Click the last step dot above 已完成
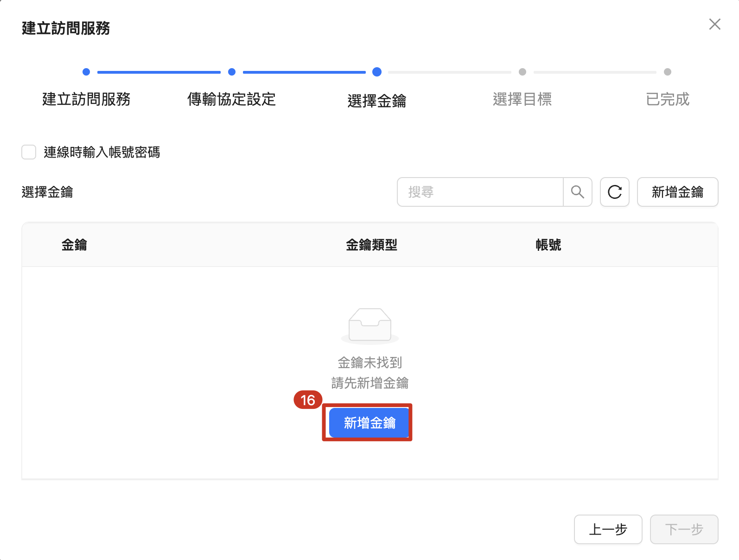The width and height of the screenshot is (739, 560). [668, 72]
